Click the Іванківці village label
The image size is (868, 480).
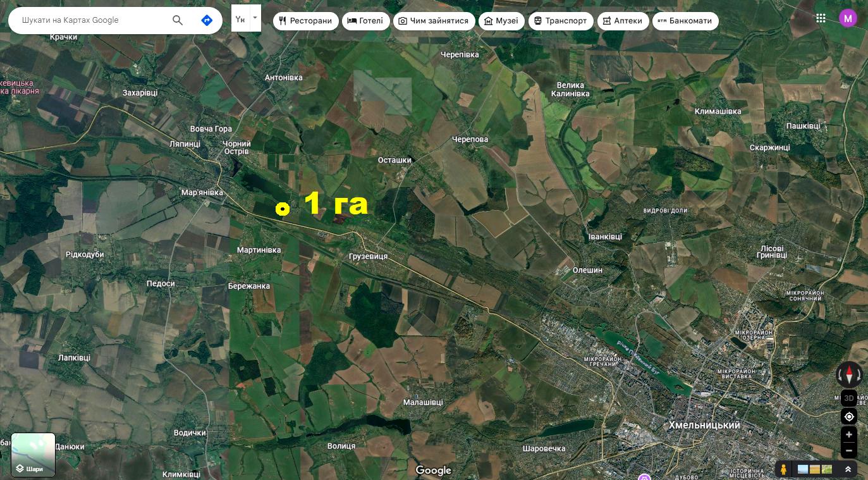coord(605,237)
